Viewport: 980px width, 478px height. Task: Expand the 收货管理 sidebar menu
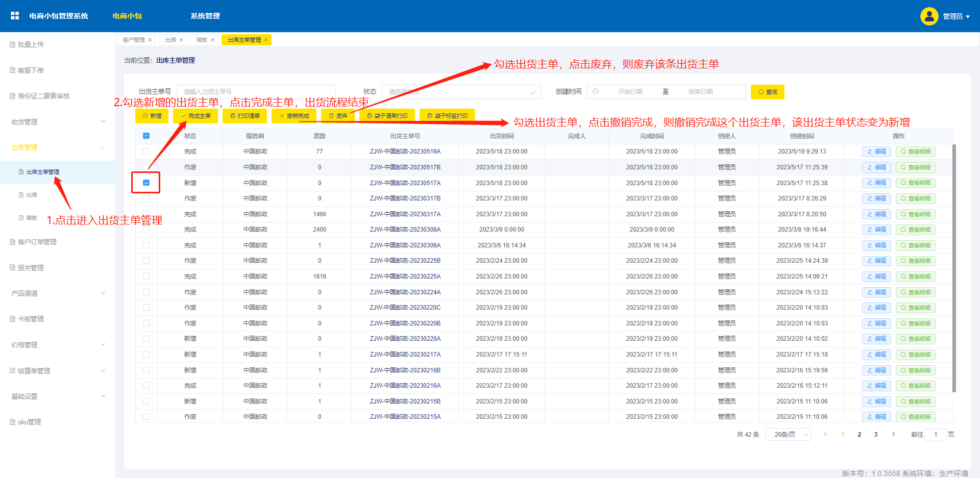(x=57, y=122)
